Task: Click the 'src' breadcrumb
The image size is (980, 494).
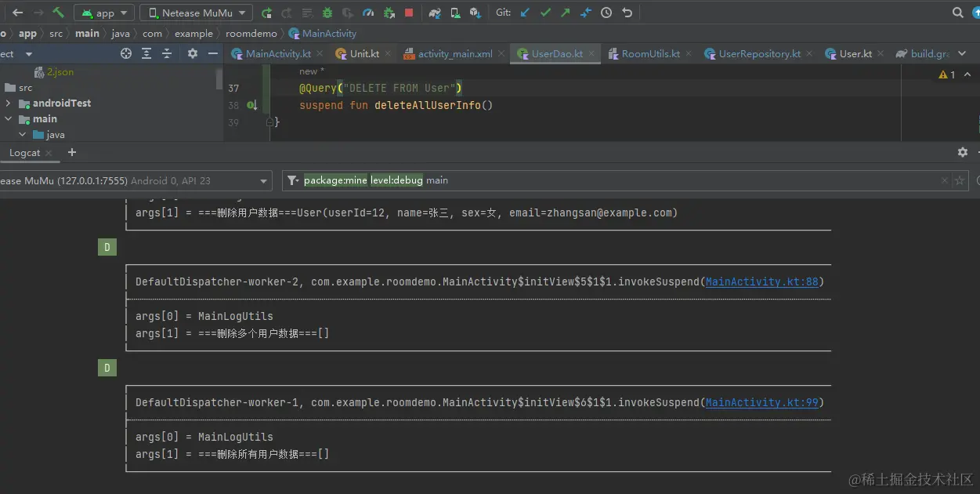Action: pyautogui.click(x=56, y=33)
